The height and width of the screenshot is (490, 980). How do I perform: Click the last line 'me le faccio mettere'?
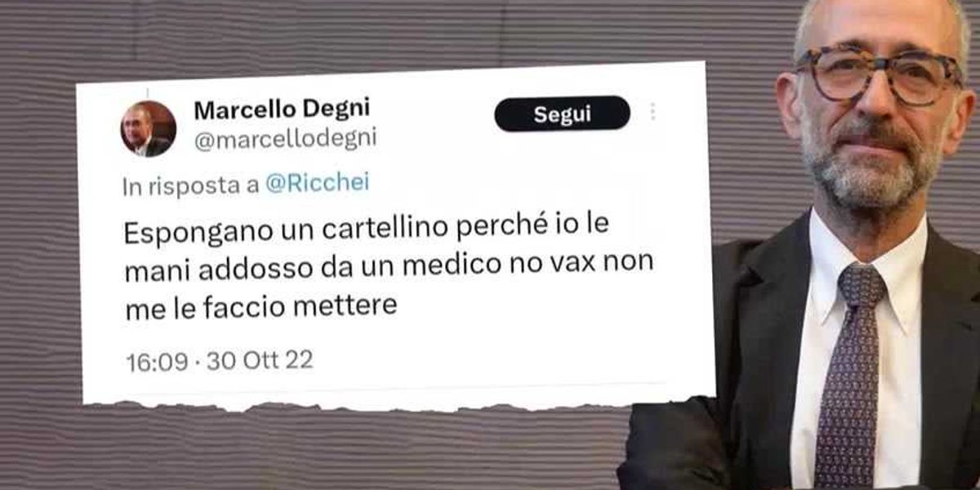pos(261,306)
